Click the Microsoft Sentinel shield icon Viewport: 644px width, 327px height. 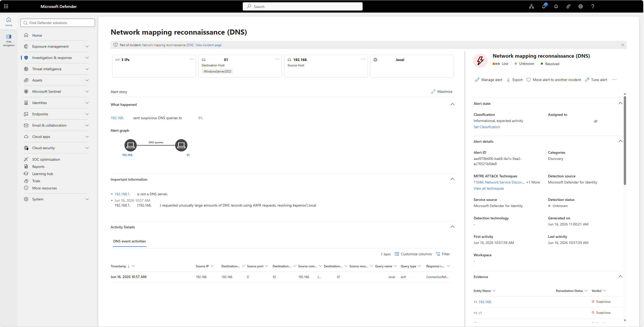point(26,91)
